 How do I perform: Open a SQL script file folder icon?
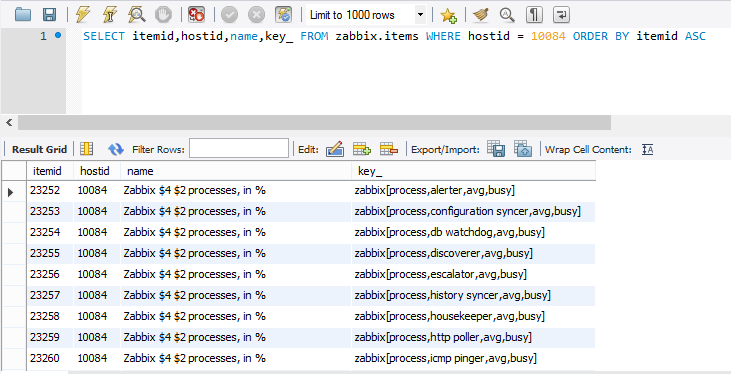23,14
